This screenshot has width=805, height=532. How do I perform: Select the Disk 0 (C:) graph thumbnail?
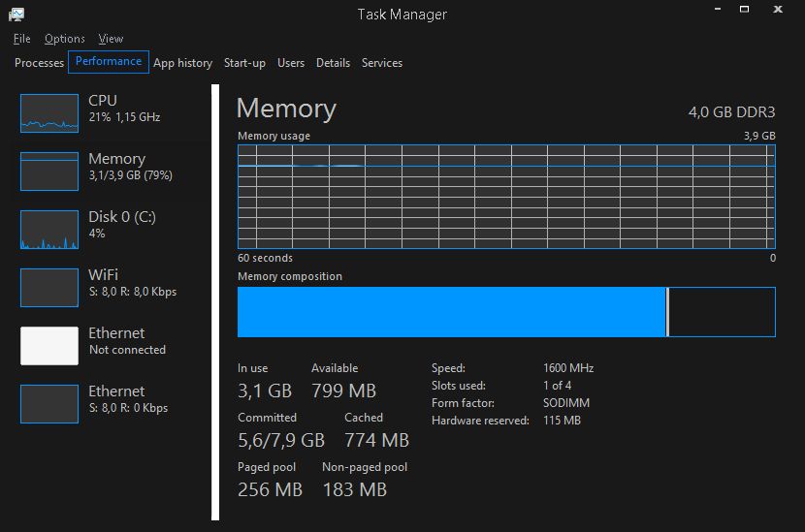pos(49,230)
